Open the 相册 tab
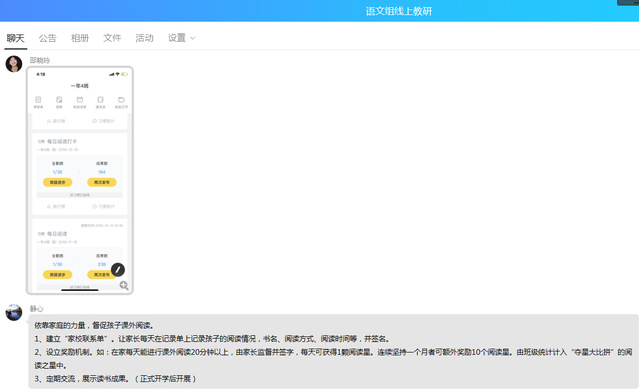The image size is (639, 392). pos(80,38)
